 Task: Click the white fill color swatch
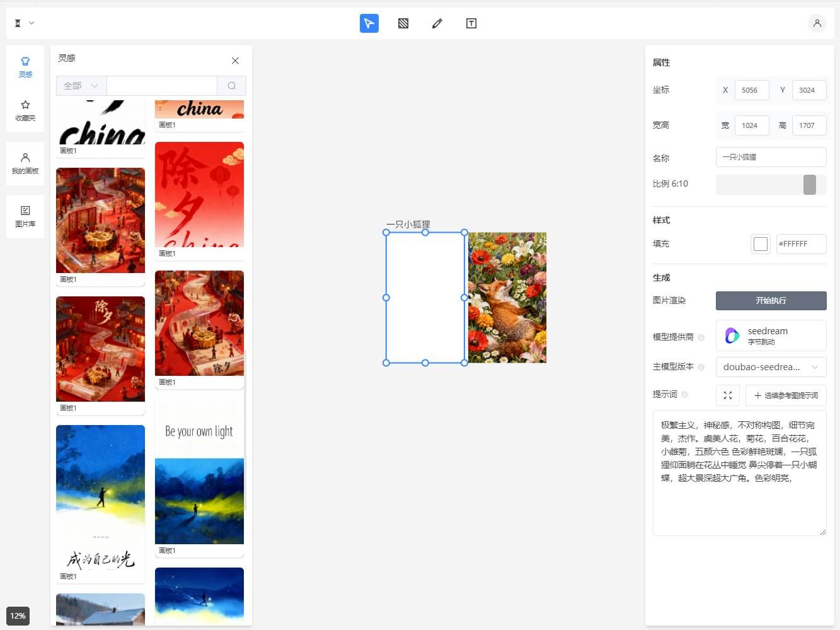(x=761, y=244)
